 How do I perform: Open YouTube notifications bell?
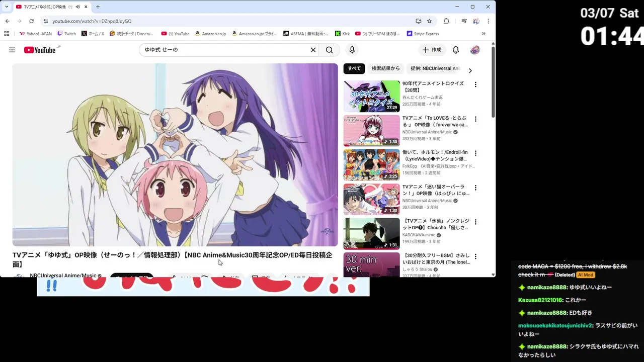pyautogui.click(x=456, y=50)
